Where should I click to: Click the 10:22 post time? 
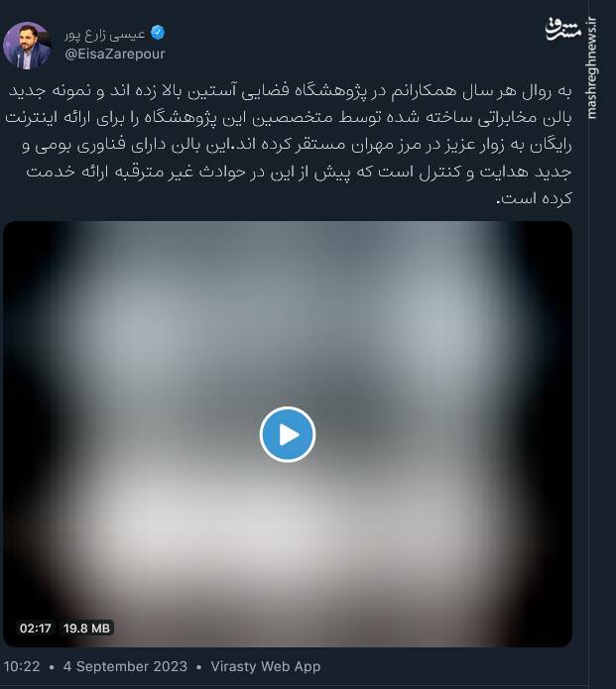point(22,666)
